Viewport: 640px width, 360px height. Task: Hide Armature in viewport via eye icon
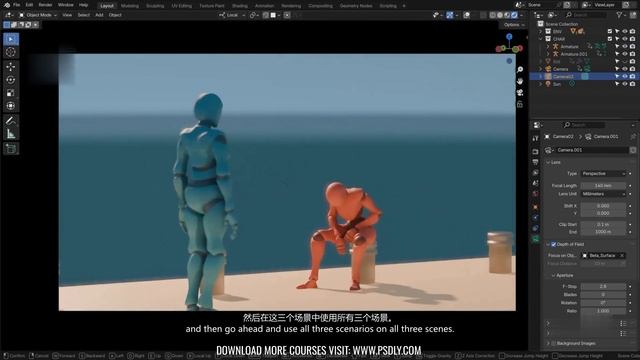(x=624, y=47)
